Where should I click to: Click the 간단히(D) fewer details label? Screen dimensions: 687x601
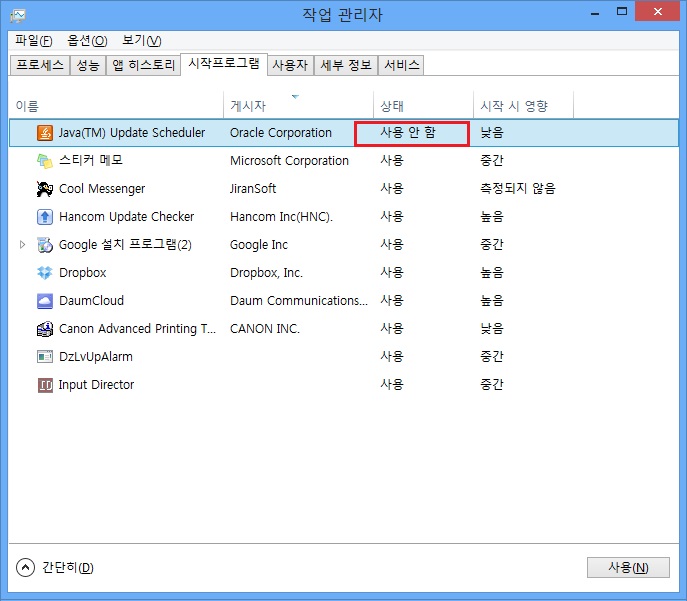pos(67,568)
